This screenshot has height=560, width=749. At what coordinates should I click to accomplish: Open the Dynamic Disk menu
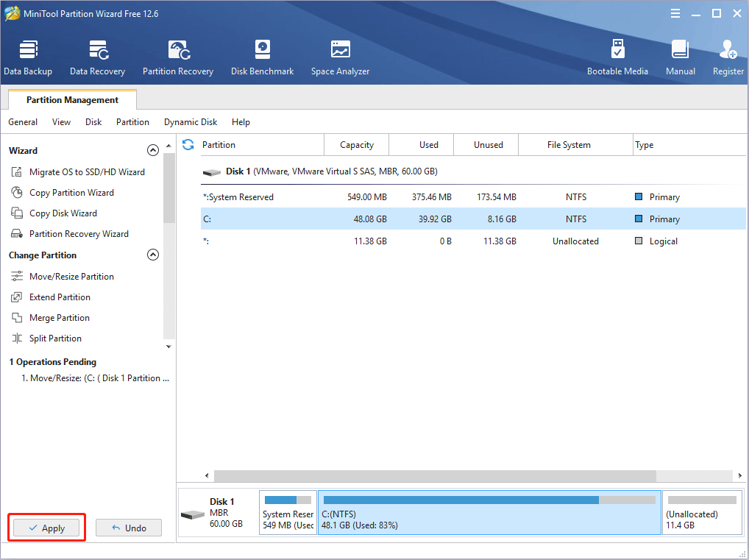(191, 122)
